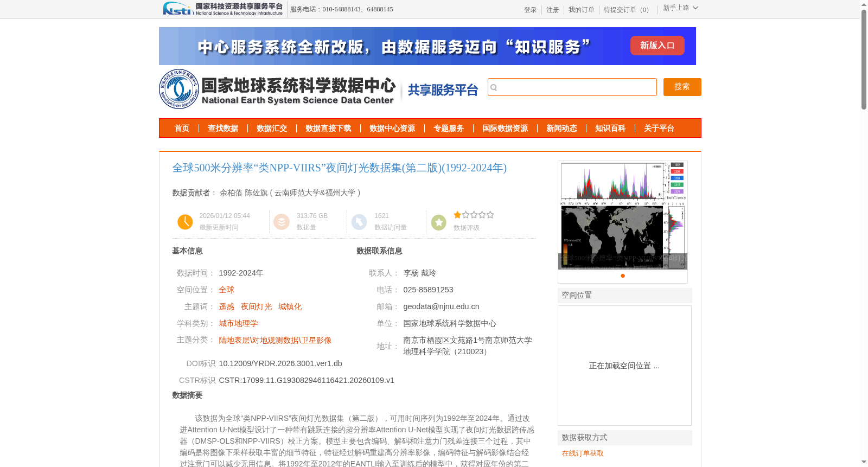Viewport: 868px width, 467px height.
Task: Open the NSTI platform logo link
Action: [222, 9]
